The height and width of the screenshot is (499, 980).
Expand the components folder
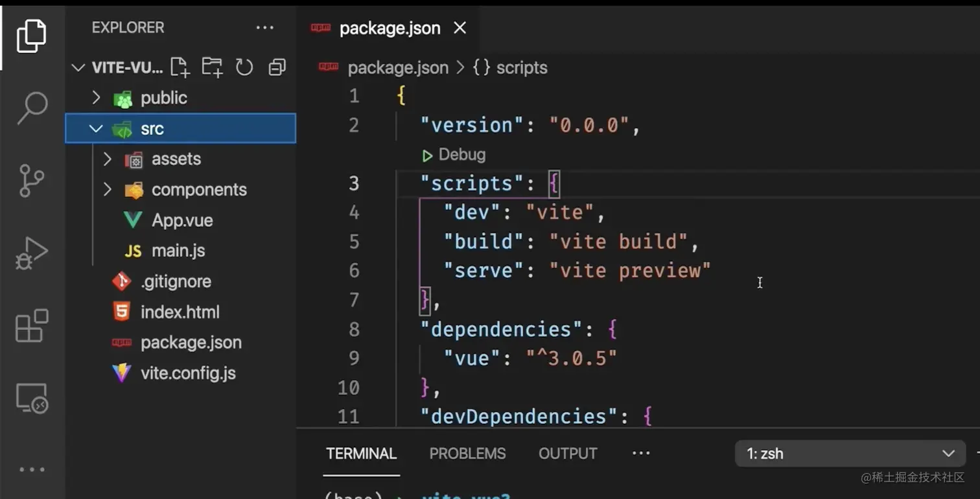point(107,189)
